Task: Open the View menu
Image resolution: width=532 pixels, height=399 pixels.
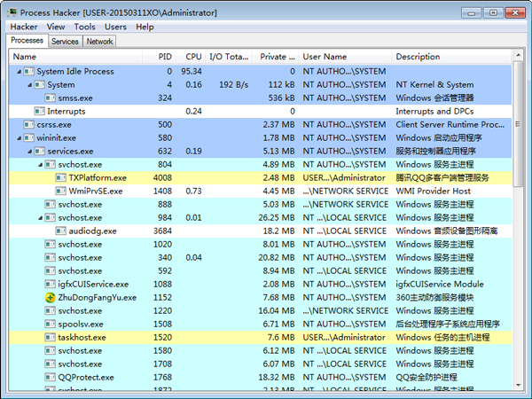Action: point(56,27)
